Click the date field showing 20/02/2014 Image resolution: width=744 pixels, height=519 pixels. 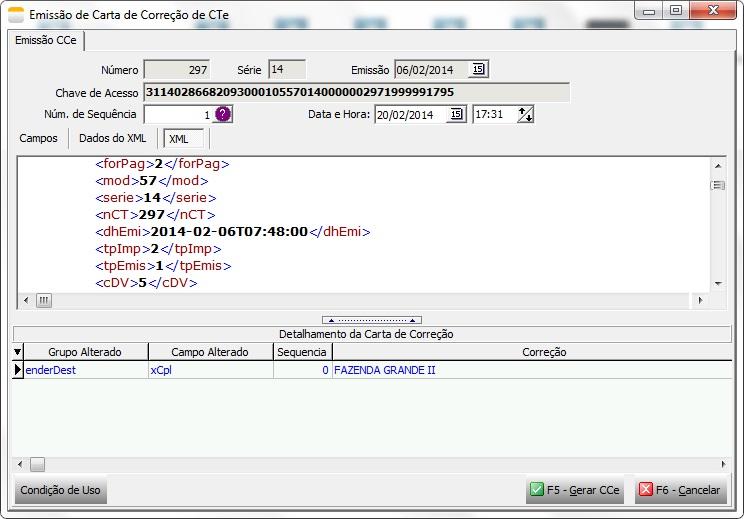[x=410, y=114]
